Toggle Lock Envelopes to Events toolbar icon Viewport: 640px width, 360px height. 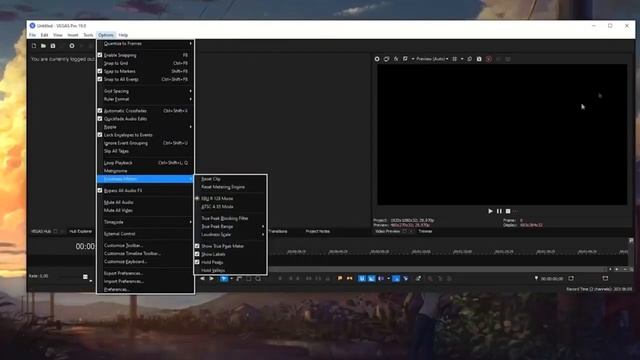coord(396,278)
